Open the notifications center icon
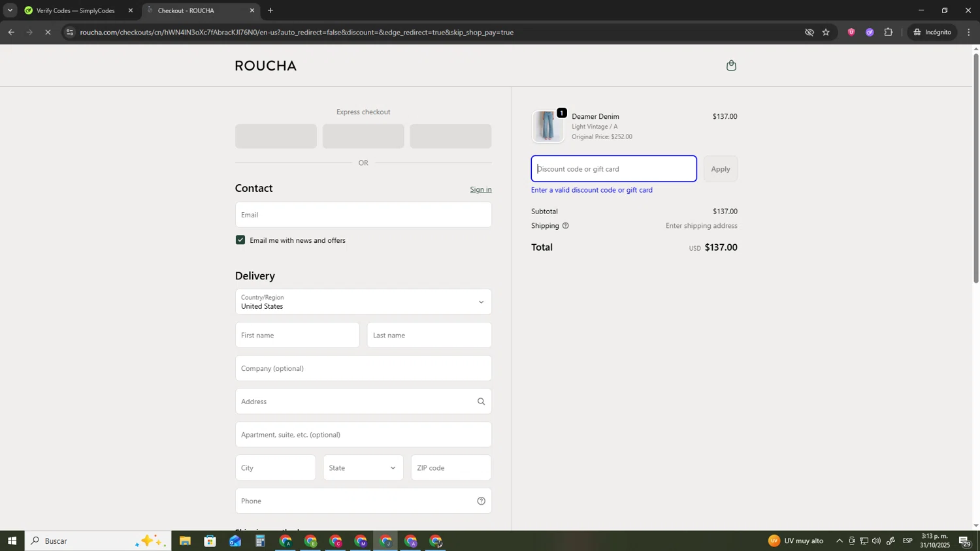 tap(965, 541)
